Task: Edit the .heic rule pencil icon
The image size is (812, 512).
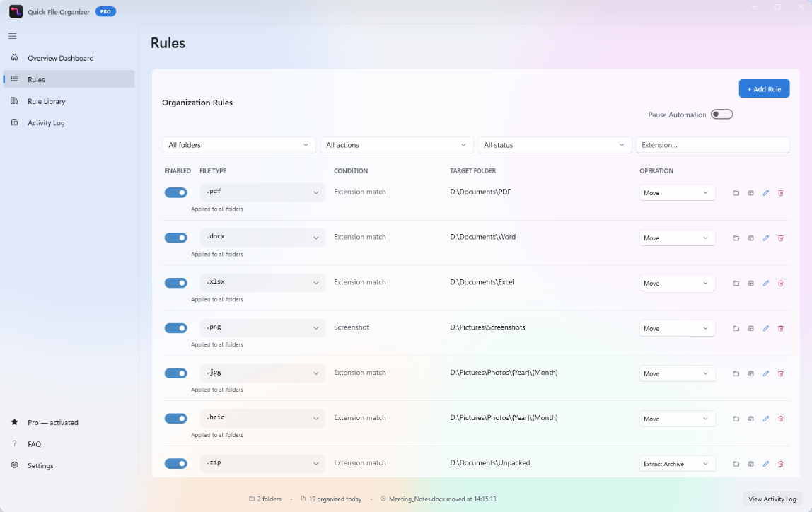Action: click(x=766, y=419)
